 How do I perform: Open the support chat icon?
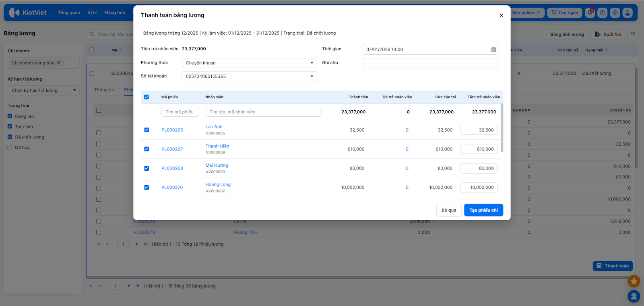[634, 296]
